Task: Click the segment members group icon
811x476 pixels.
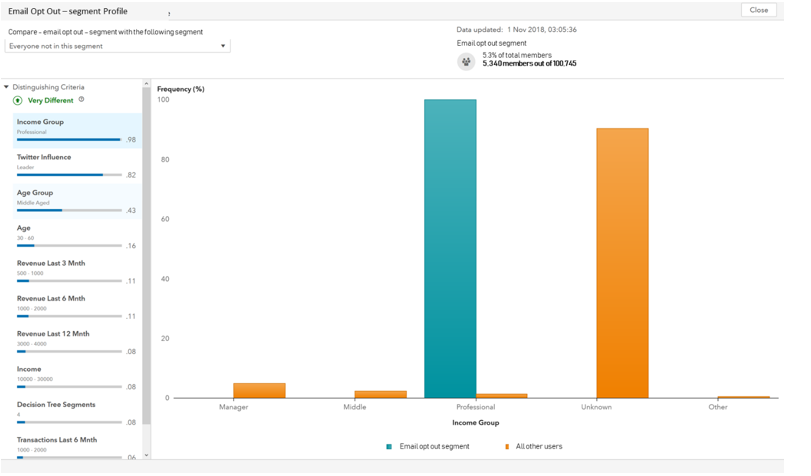Action: coord(466,62)
